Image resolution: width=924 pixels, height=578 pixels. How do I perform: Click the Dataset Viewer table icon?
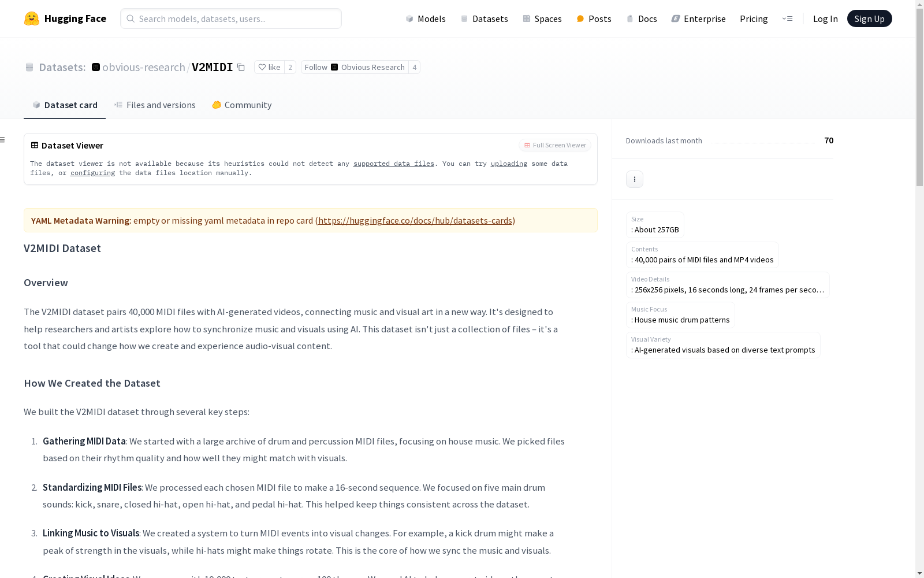pos(35,145)
